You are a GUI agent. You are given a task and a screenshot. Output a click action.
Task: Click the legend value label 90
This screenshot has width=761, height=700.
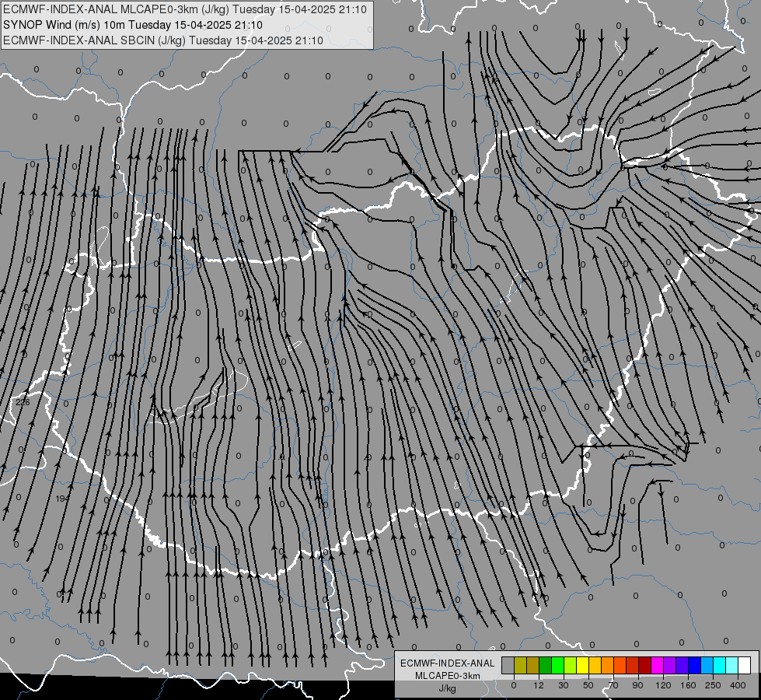(637, 685)
